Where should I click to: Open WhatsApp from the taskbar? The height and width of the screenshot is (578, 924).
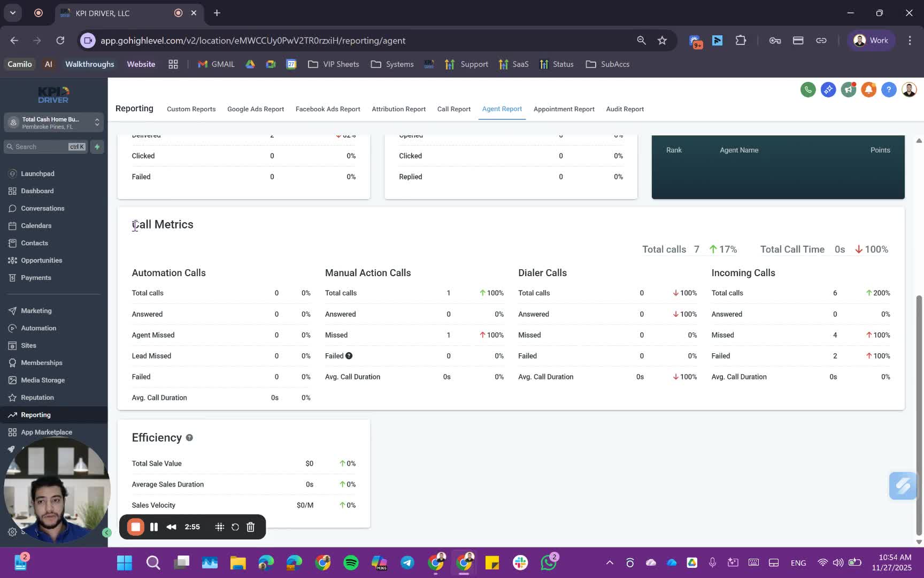[x=549, y=562]
